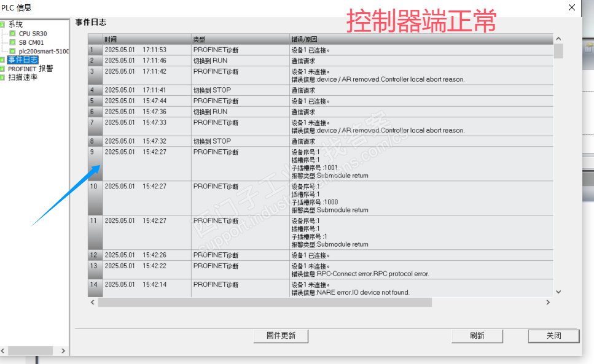594x364 pixels.
Task: Click the 固件更新 button
Action: [x=281, y=336]
